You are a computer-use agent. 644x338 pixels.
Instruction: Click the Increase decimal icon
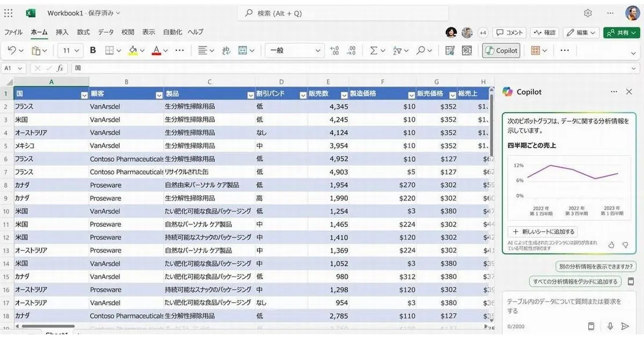point(335,50)
